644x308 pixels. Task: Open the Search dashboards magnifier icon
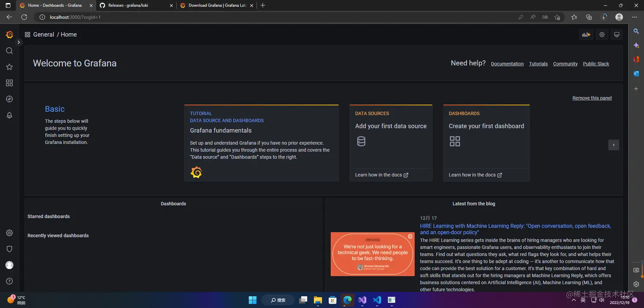point(9,51)
